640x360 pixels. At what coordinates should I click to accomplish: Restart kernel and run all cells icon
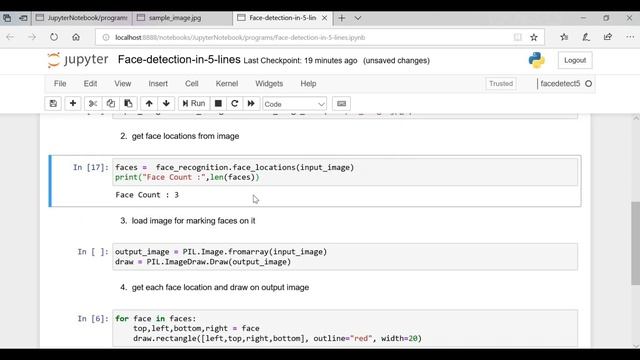(251, 104)
